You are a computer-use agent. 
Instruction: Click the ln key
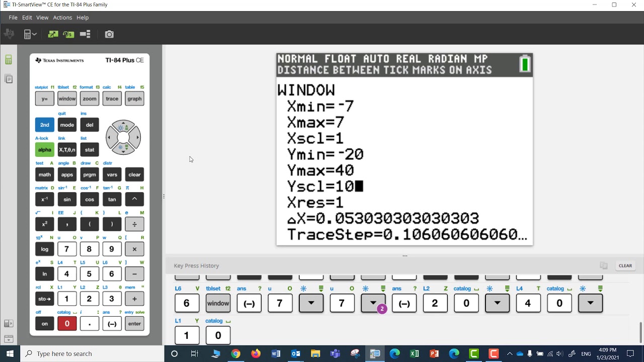coord(45,274)
